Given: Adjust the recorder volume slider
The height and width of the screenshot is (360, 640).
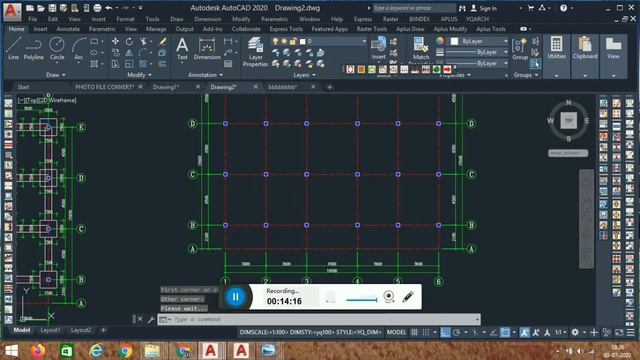Looking at the screenshot, I should click(361, 300).
